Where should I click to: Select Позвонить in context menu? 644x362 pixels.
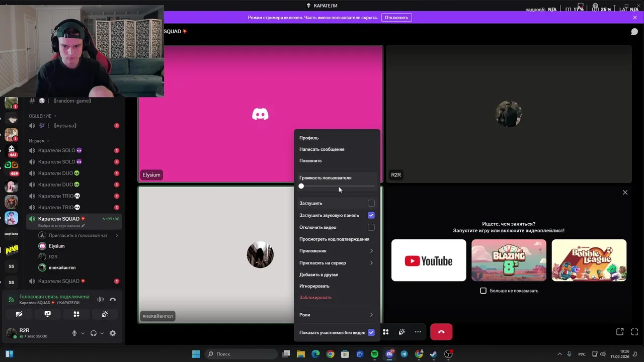pyautogui.click(x=337, y=161)
